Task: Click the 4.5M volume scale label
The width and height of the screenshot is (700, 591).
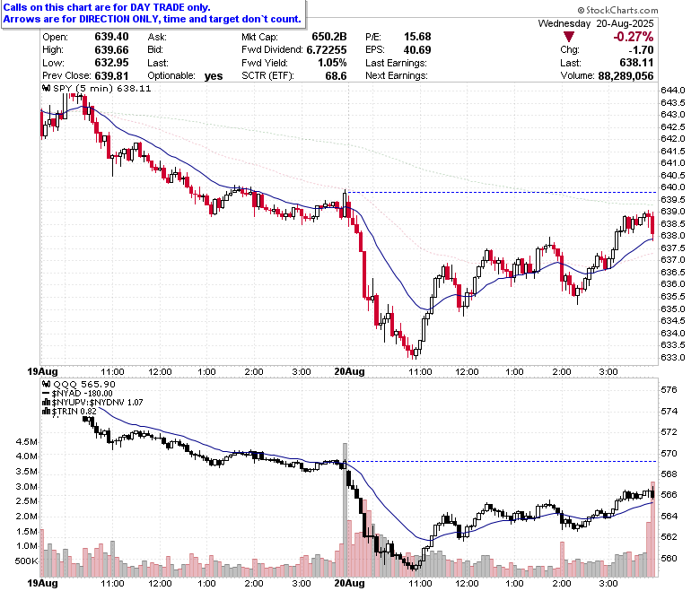Action: point(26,441)
